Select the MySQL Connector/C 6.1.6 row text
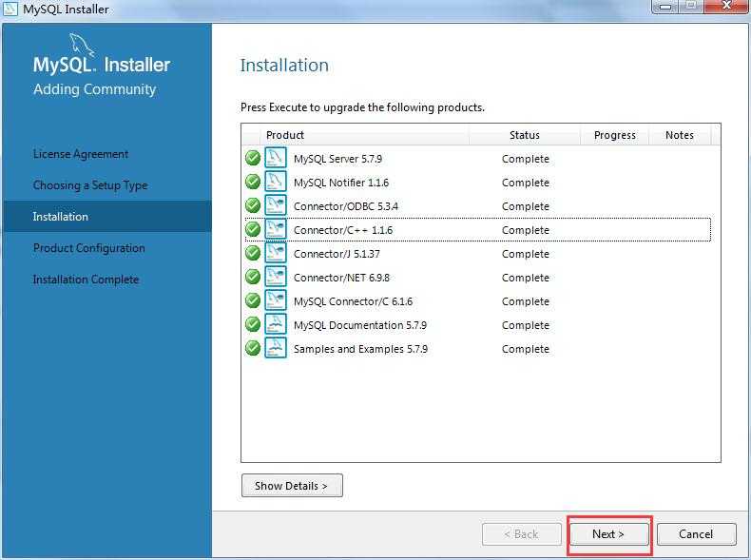Viewport: 751px width, 560px height. click(353, 301)
